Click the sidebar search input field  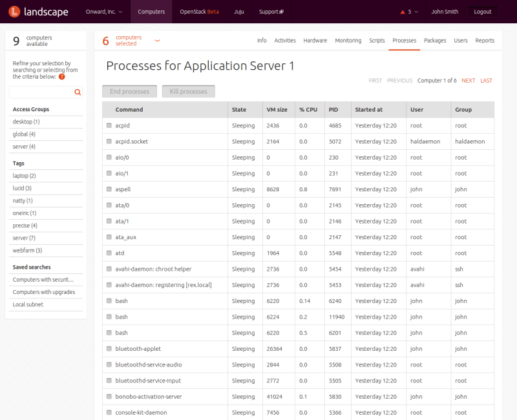(41, 92)
